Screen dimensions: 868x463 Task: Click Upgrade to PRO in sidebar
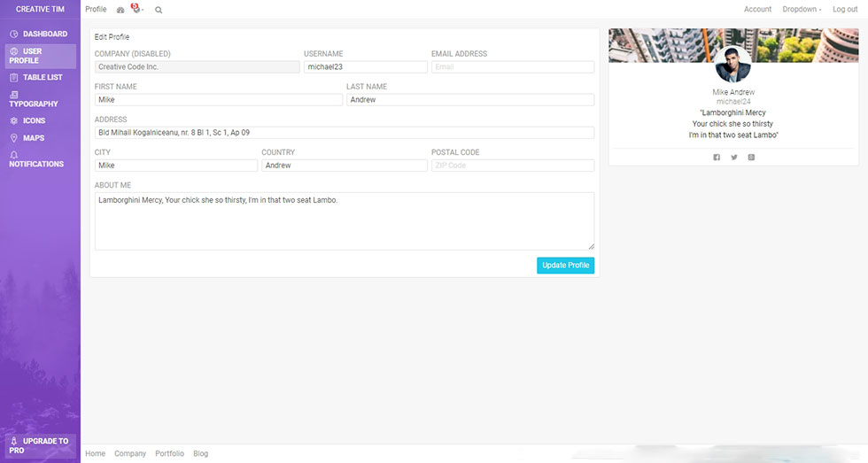click(40, 445)
